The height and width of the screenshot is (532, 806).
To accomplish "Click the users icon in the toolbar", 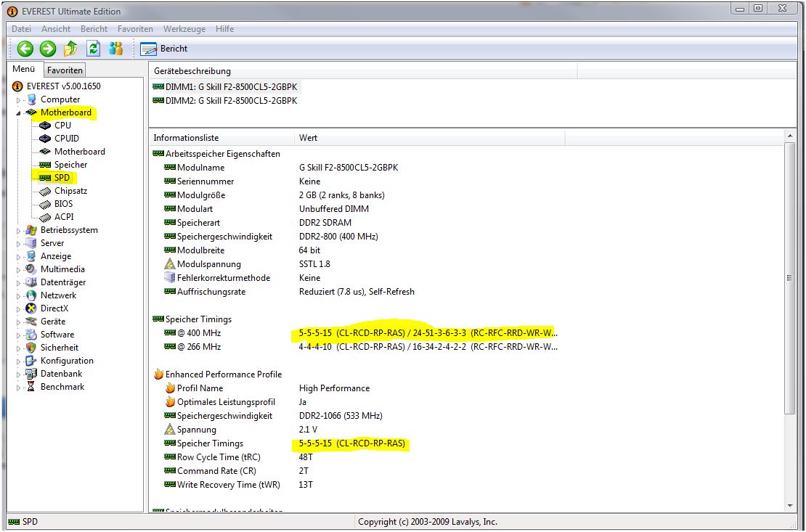I will pos(115,49).
